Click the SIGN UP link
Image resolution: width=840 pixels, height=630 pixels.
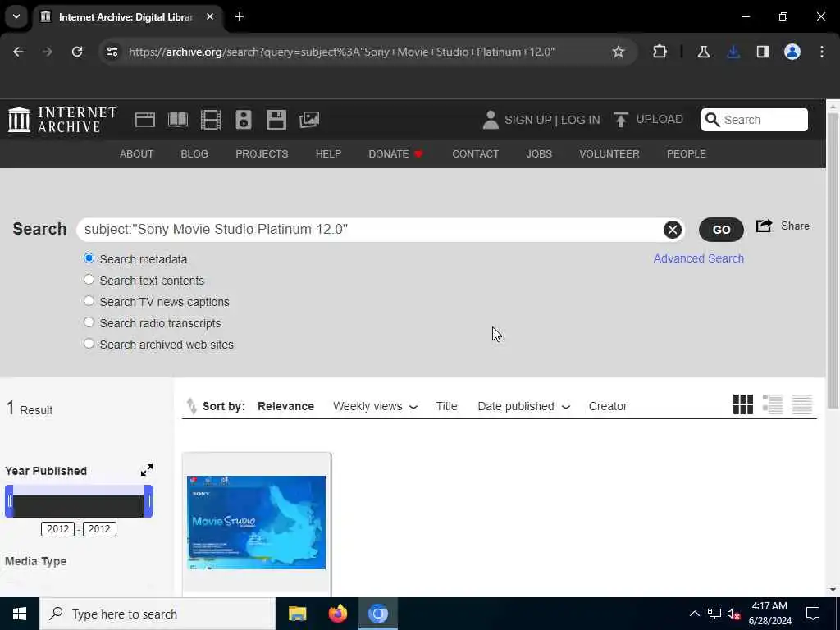[527, 120]
